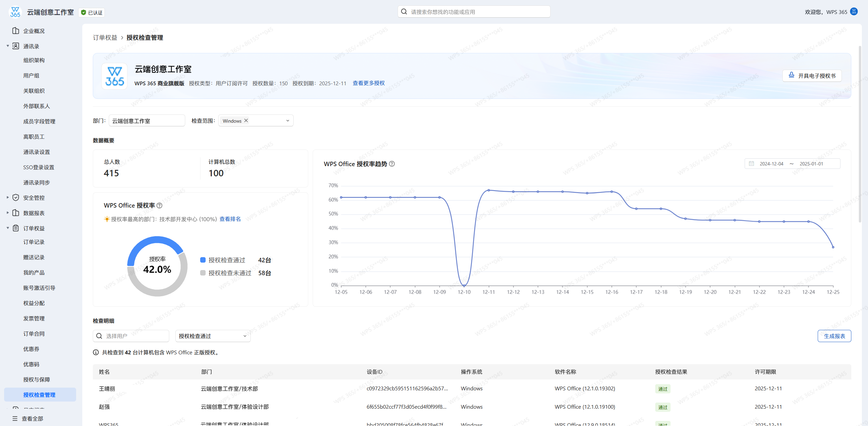Open 通讯录同步 sidebar item
The width and height of the screenshot is (868, 426).
click(36, 182)
